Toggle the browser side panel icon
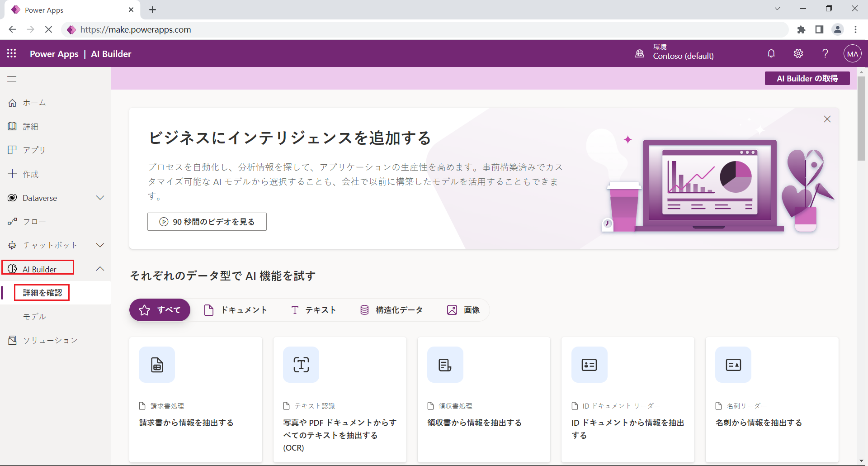The height and width of the screenshot is (466, 868). pos(819,29)
